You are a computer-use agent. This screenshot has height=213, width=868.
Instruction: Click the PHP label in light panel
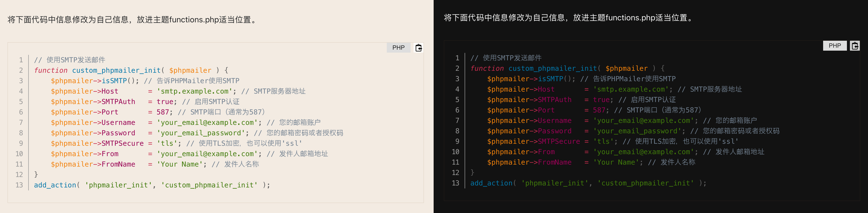[398, 48]
